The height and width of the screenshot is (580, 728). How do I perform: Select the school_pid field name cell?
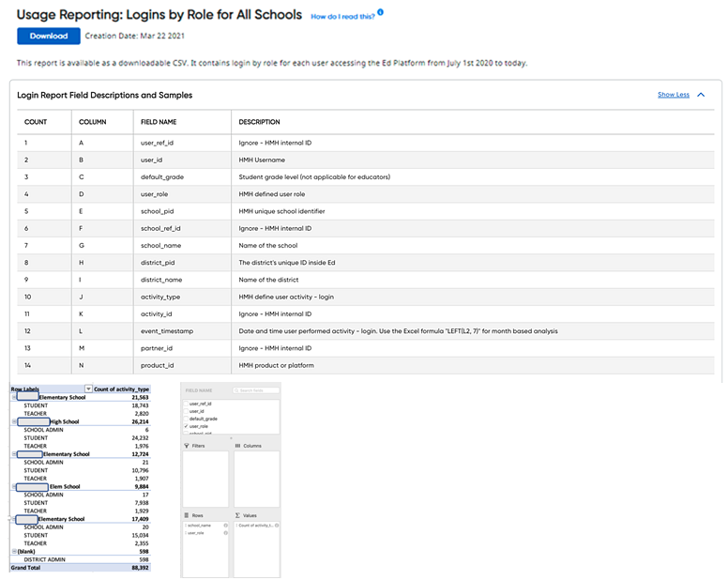pos(157,211)
